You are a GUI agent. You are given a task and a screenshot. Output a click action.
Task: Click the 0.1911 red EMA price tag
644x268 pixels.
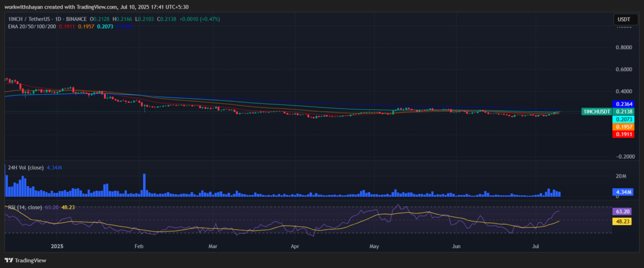click(624, 134)
